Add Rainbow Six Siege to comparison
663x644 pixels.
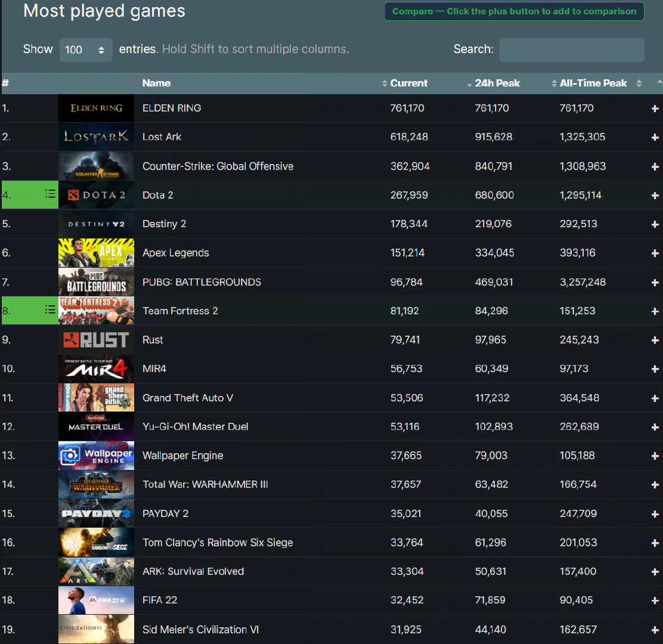click(x=655, y=543)
